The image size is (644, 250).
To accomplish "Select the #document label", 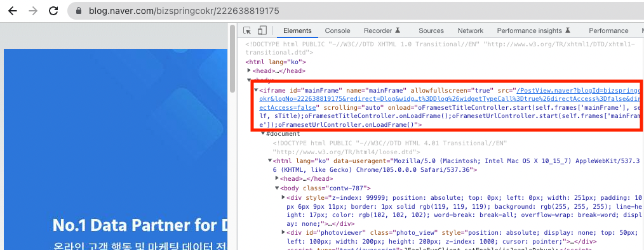I will (283, 134).
